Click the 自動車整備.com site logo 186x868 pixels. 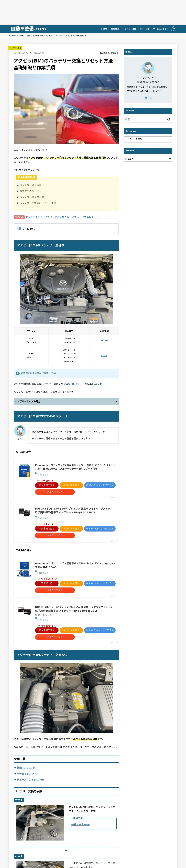[28, 29]
